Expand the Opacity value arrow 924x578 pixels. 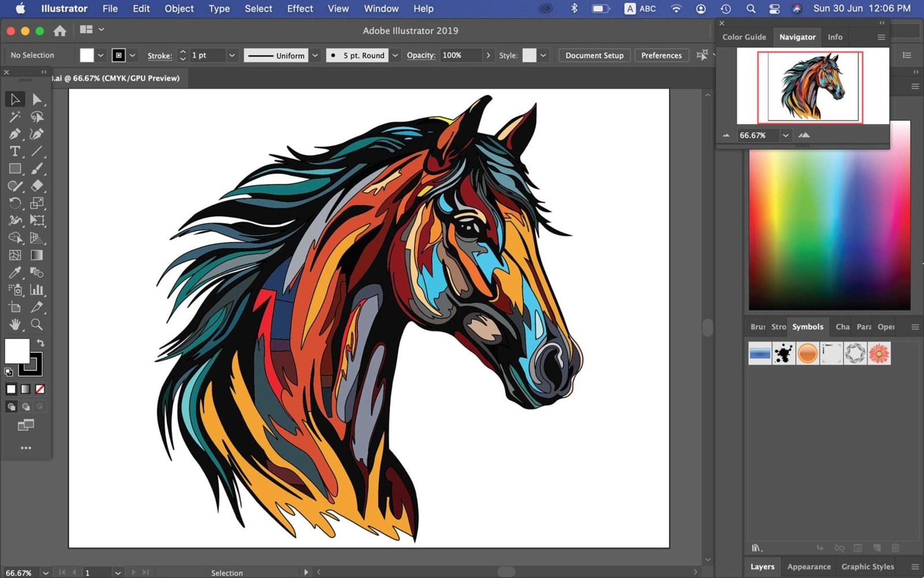(488, 55)
